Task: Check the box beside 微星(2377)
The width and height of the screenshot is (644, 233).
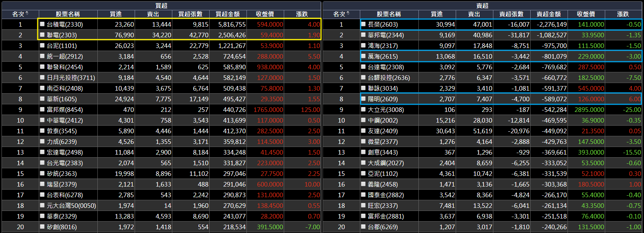Action: [x=364, y=141]
